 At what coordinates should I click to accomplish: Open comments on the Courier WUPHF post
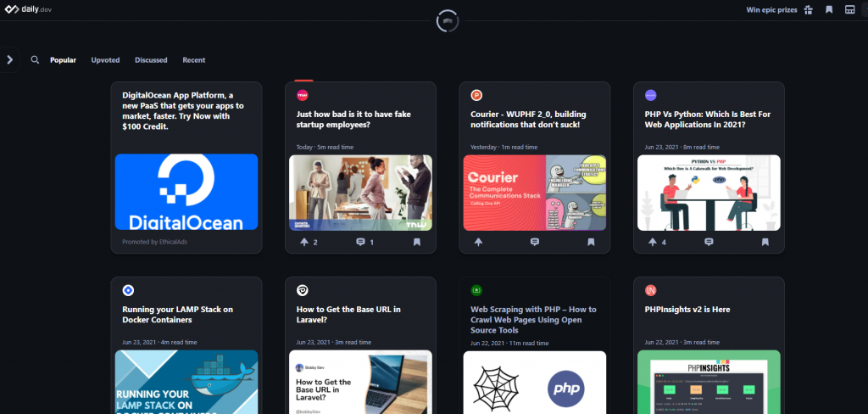(534, 242)
